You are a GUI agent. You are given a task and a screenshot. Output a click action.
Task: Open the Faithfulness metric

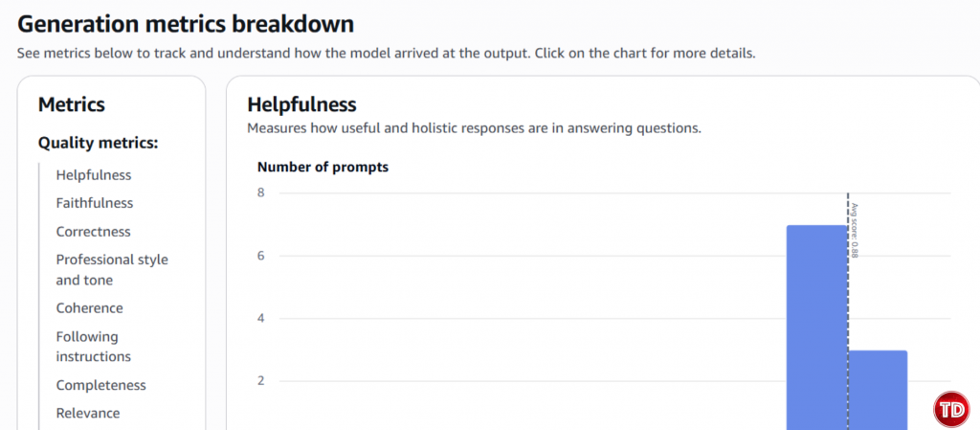coord(95,203)
